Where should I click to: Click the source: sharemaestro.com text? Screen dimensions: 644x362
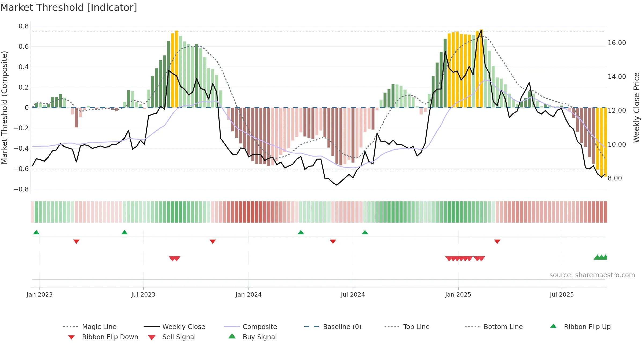[x=592, y=275]
